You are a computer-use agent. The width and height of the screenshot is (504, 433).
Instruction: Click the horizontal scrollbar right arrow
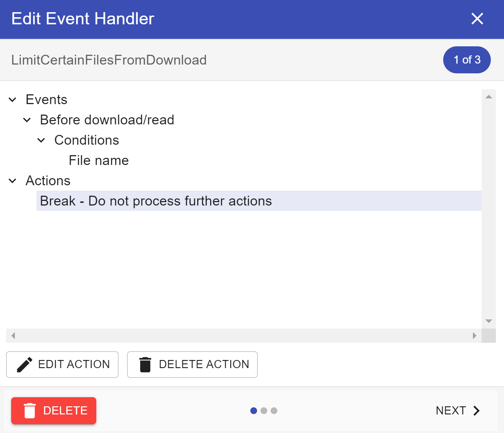[x=474, y=335]
